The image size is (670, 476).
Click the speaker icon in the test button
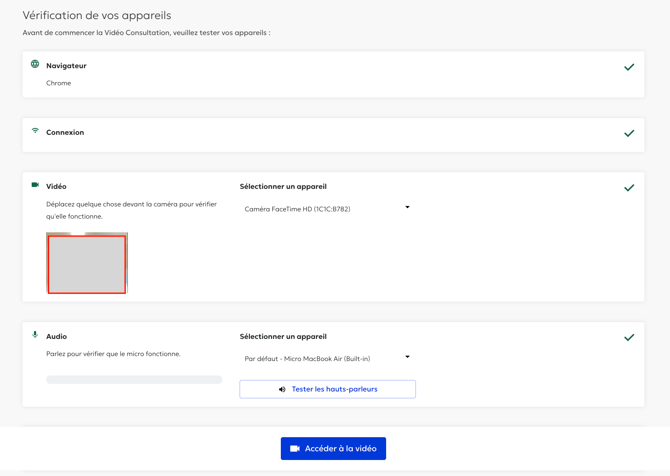point(282,389)
